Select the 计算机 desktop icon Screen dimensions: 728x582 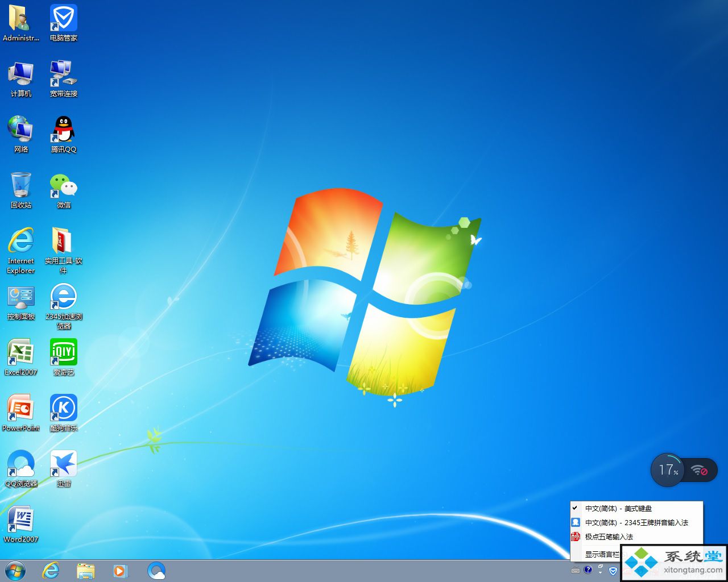click(21, 79)
